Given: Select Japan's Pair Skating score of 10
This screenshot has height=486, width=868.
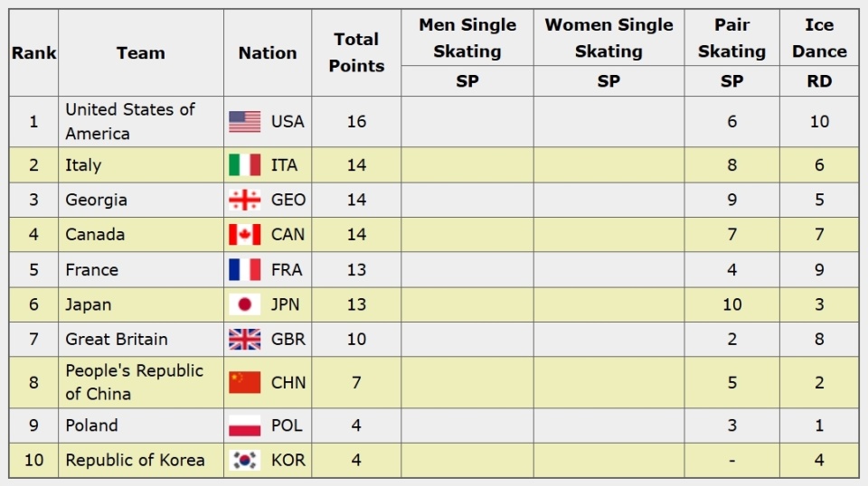Looking at the screenshot, I should tap(731, 304).
